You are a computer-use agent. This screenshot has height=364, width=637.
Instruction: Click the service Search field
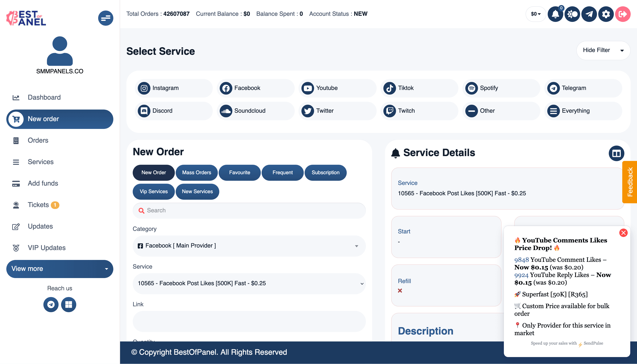pyautogui.click(x=249, y=210)
